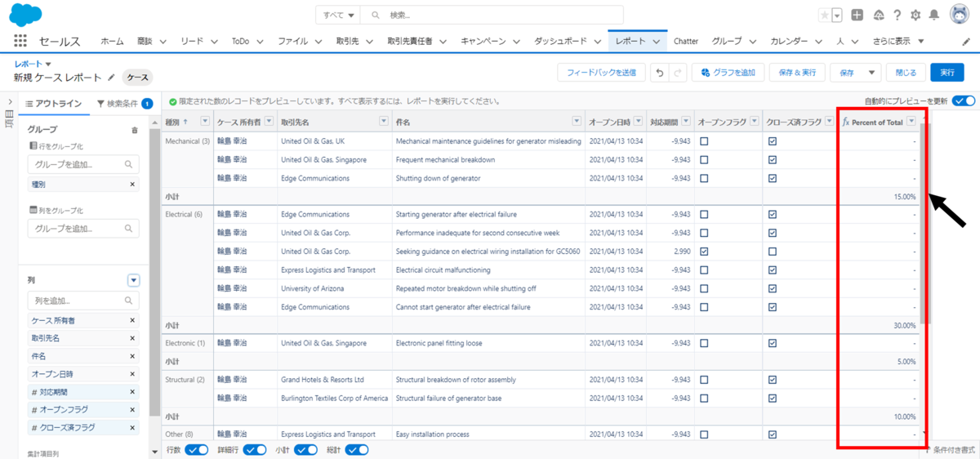
Task: Expand the 項目 fields side panel
Action: coord(9,103)
